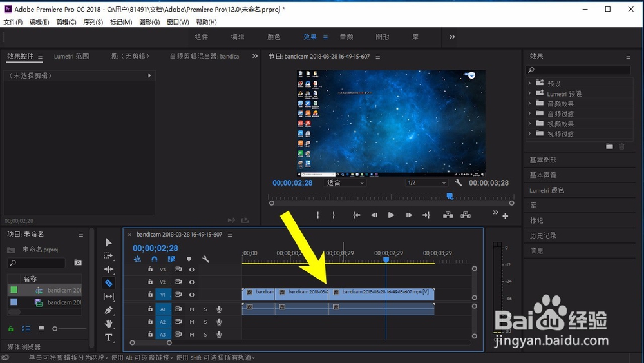
Task: Toggle Snap in the timeline
Action: click(155, 259)
